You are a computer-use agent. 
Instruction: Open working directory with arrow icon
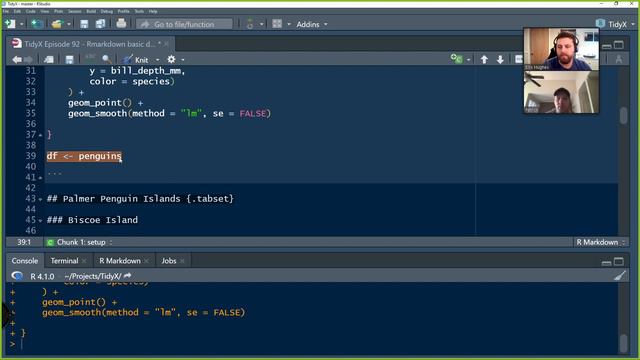[128, 276]
